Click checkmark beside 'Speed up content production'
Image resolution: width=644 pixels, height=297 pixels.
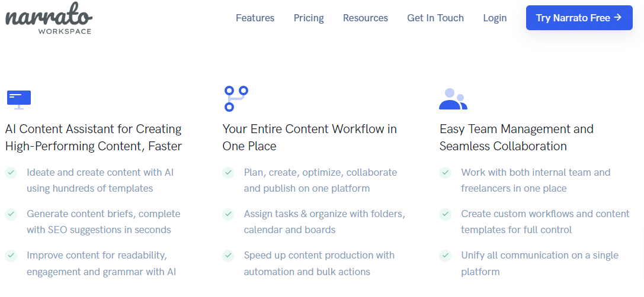pyautogui.click(x=228, y=256)
